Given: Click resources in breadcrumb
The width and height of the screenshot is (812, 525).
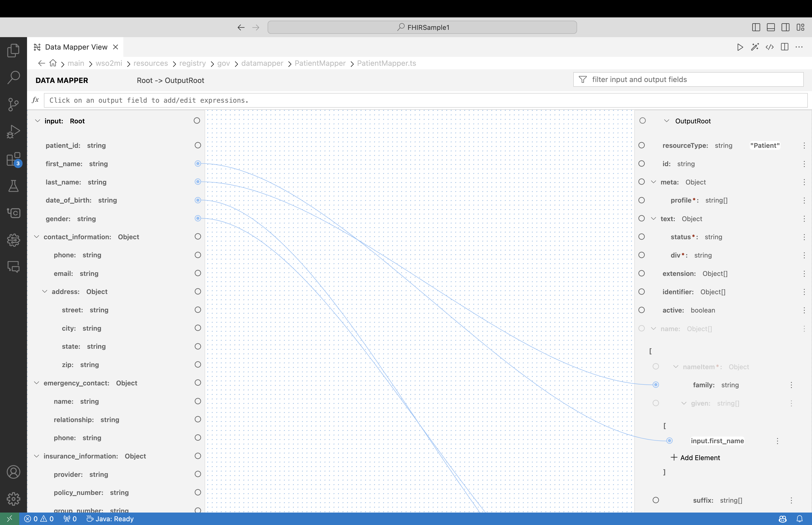Looking at the screenshot, I should point(151,63).
